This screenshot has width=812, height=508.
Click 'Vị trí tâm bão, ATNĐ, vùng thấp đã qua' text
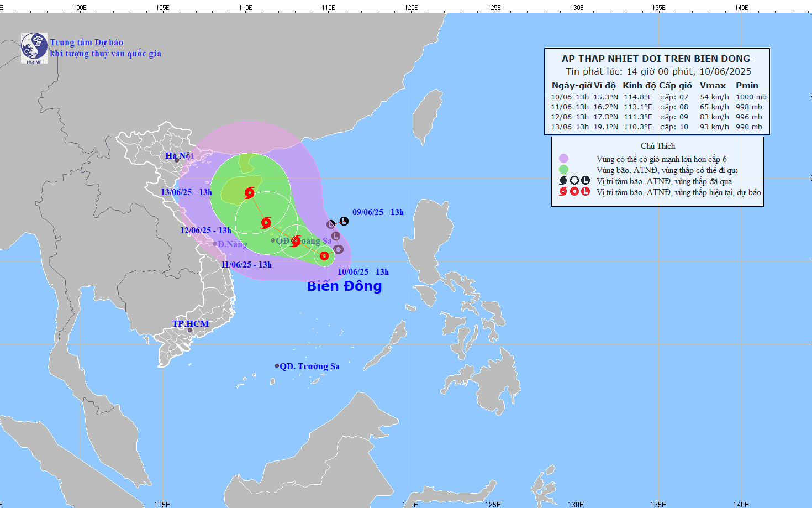[x=664, y=181]
